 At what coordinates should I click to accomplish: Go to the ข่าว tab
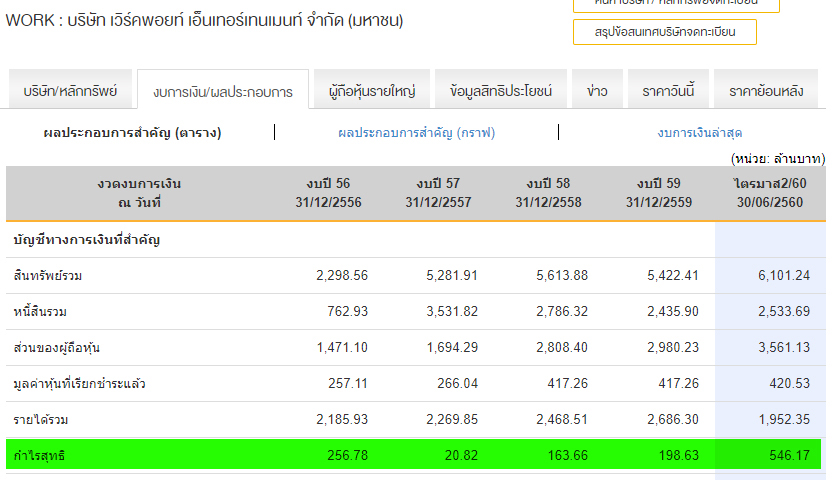click(597, 91)
